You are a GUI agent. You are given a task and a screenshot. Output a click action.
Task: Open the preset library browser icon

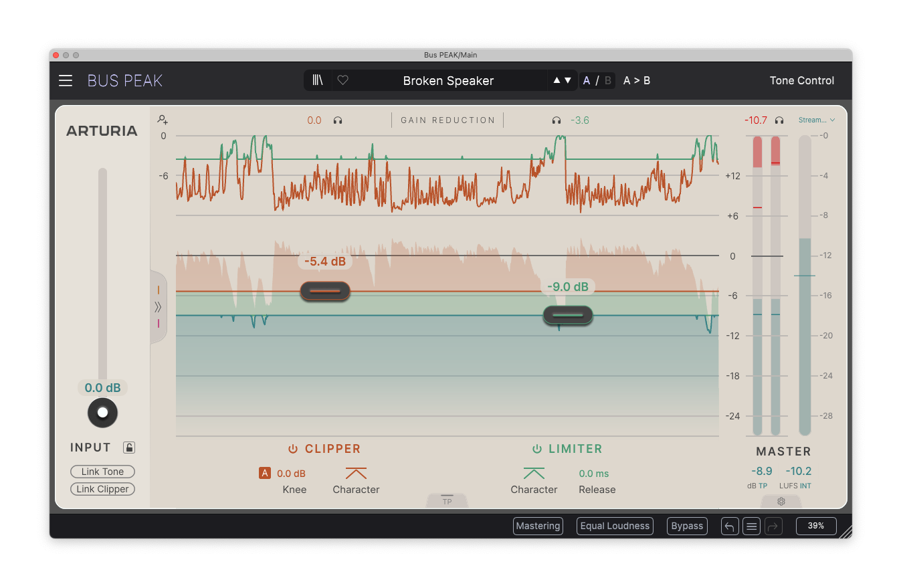pyautogui.click(x=317, y=80)
